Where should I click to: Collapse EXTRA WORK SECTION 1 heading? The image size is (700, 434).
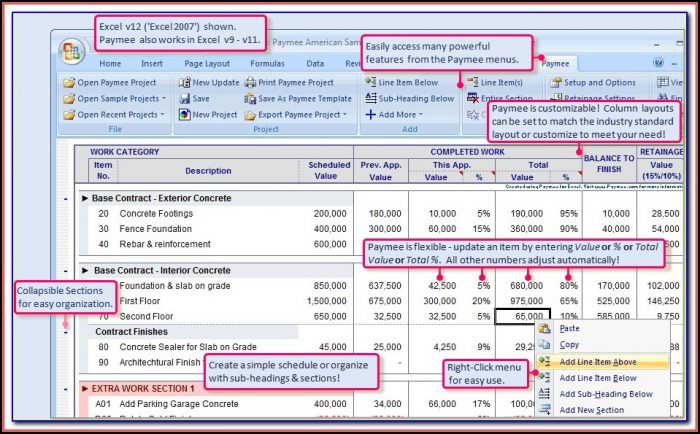(84, 388)
